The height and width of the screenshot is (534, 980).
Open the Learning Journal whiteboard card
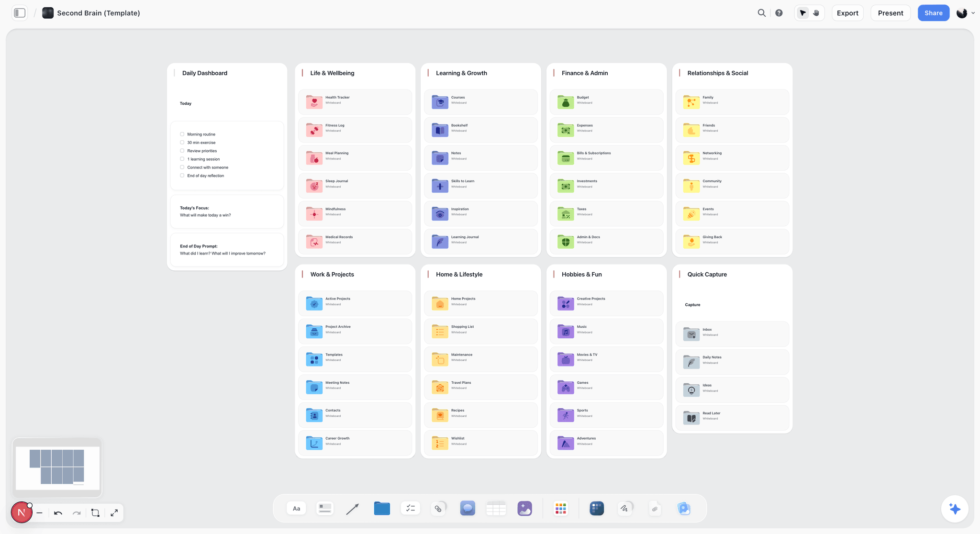coord(480,242)
